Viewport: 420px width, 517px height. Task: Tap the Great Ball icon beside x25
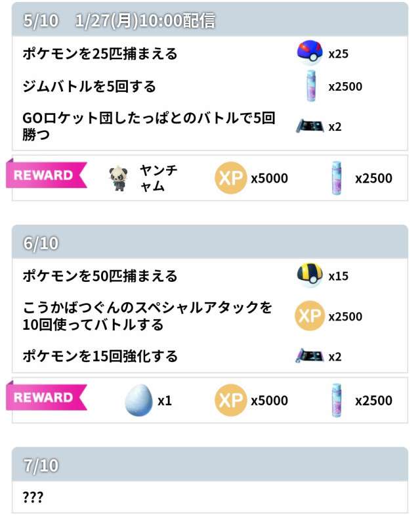tap(310, 54)
